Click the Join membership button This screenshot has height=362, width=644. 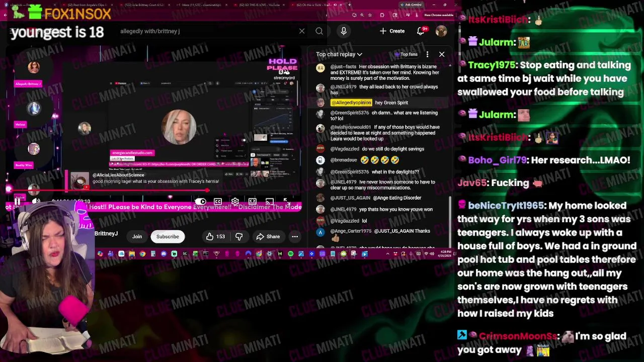[137, 236]
